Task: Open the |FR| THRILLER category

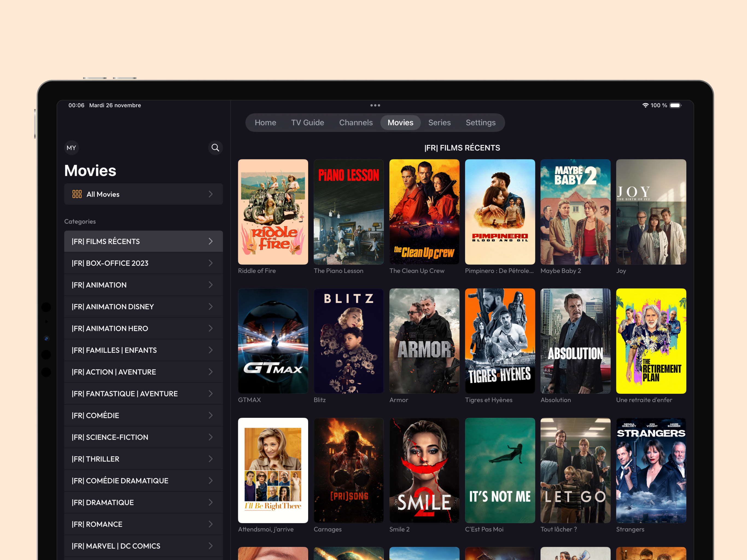Action: pyautogui.click(x=144, y=459)
